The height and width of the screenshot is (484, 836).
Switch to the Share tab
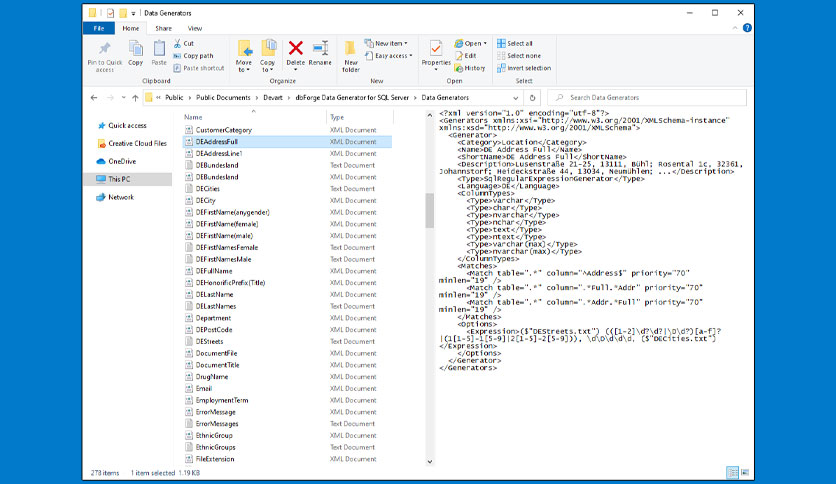point(164,28)
